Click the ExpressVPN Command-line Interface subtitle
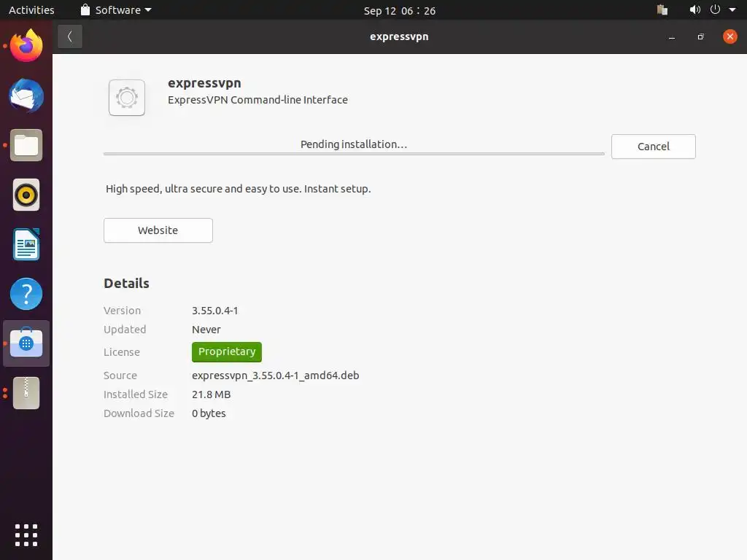Image resolution: width=747 pixels, height=560 pixels. tap(258, 100)
